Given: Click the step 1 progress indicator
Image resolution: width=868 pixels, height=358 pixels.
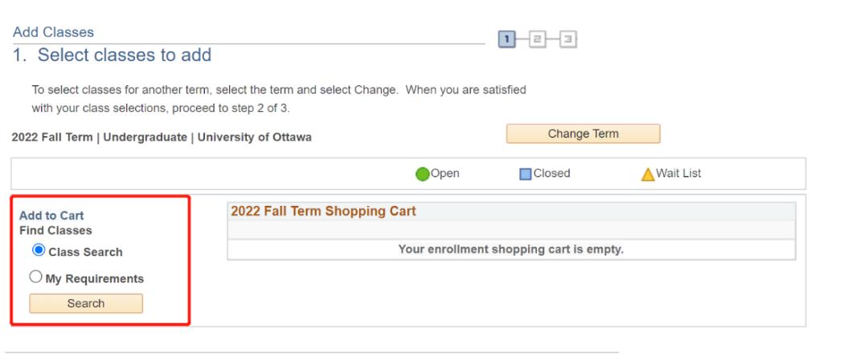Looking at the screenshot, I should [x=506, y=39].
